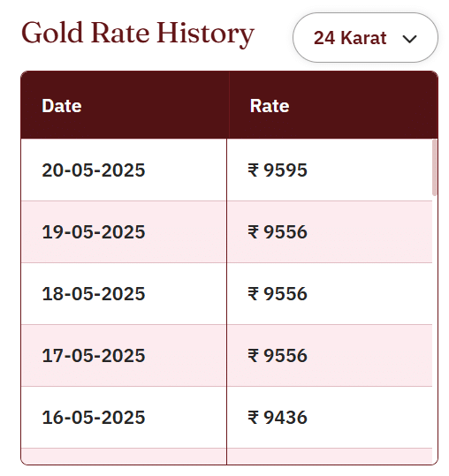Select the ₹ 9436 rate cell
449x476 pixels.
pos(330,418)
